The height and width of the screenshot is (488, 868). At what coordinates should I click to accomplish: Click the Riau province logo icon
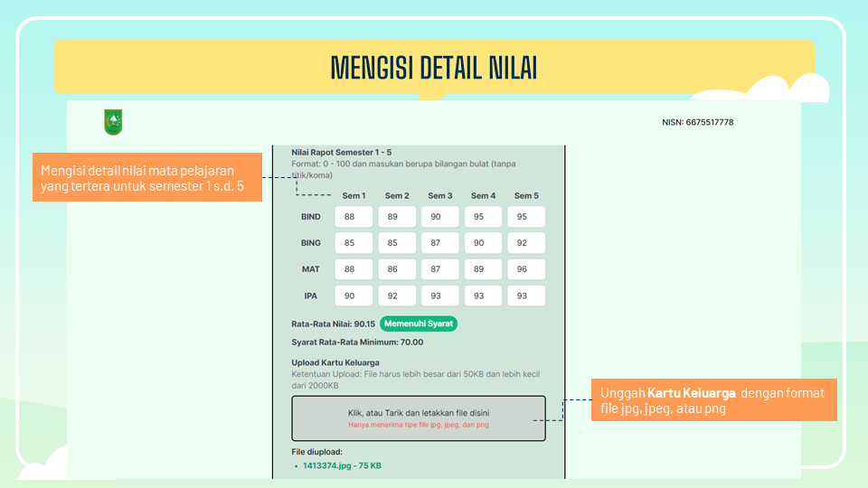pos(113,122)
